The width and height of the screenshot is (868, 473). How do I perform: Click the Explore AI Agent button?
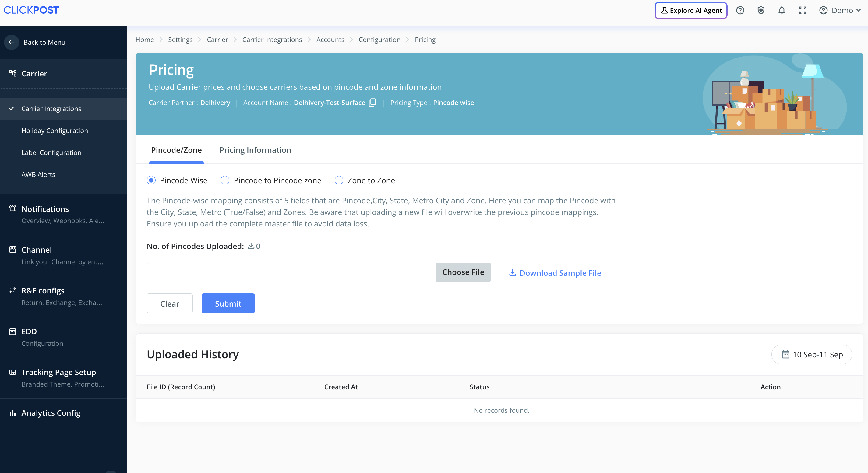[x=691, y=10]
